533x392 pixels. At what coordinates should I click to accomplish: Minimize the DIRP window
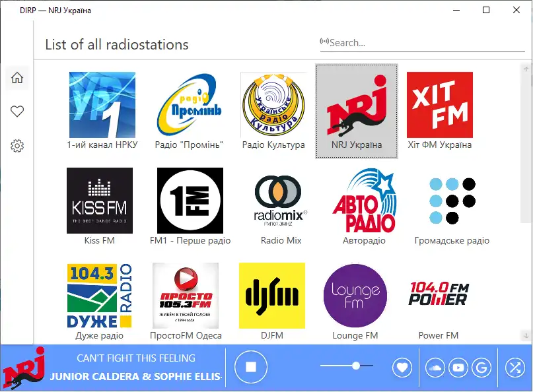(x=456, y=10)
